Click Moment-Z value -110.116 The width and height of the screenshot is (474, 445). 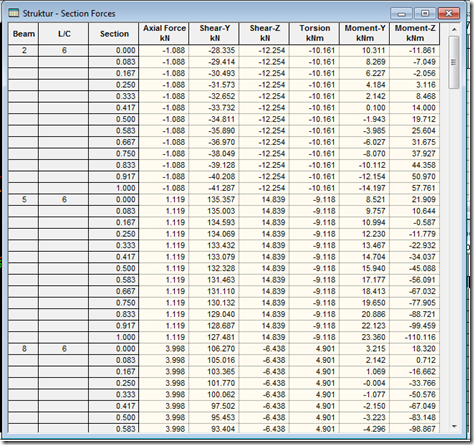tap(415, 337)
